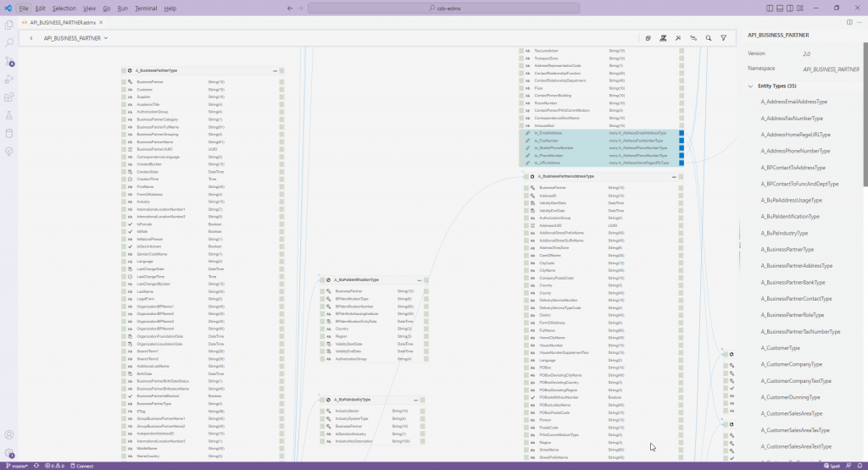The height and width of the screenshot is (470, 868).
Task: Open the View menu
Action: pos(89,8)
